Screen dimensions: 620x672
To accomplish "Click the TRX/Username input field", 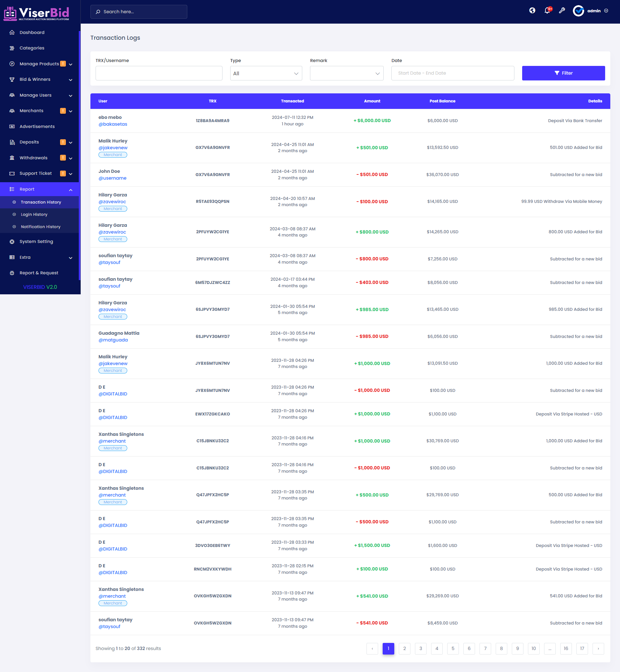I will [159, 73].
